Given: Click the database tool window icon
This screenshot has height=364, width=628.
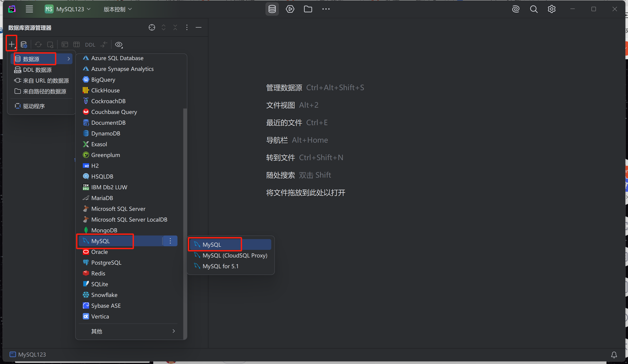Looking at the screenshot, I should [x=272, y=9].
